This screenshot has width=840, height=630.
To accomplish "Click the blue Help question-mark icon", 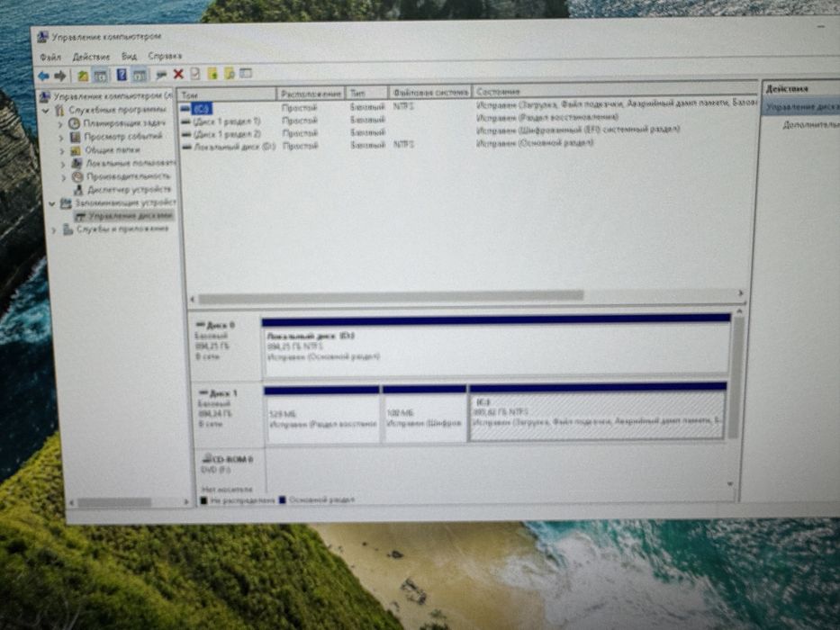I will click(122, 75).
